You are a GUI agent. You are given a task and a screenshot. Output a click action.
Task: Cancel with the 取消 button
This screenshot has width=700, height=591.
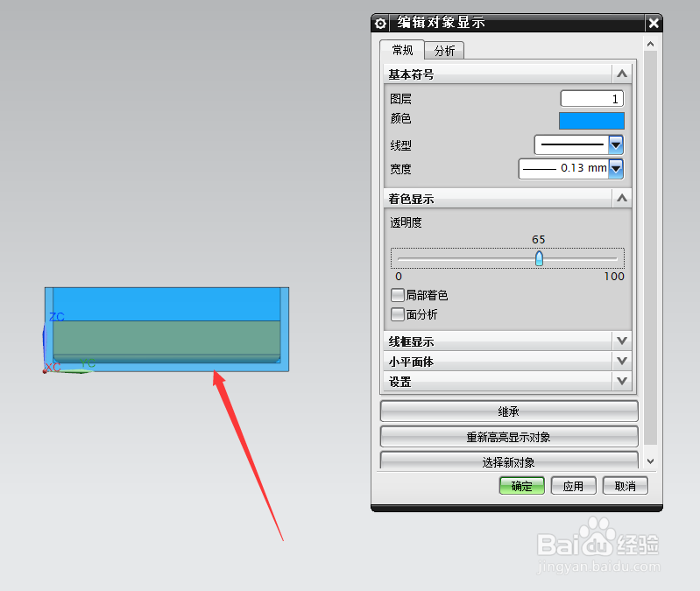coord(626,486)
